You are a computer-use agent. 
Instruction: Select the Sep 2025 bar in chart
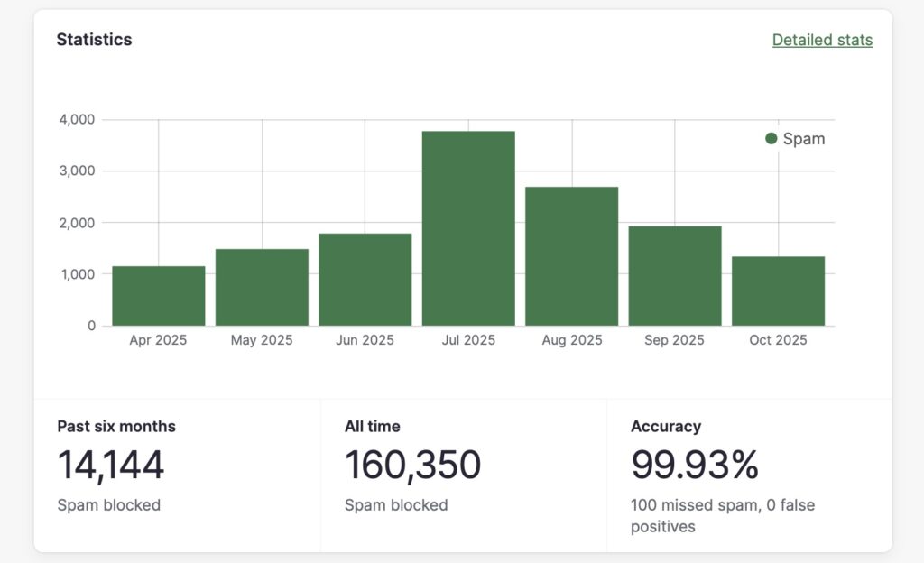pyautogui.click(x=675, y=276)
